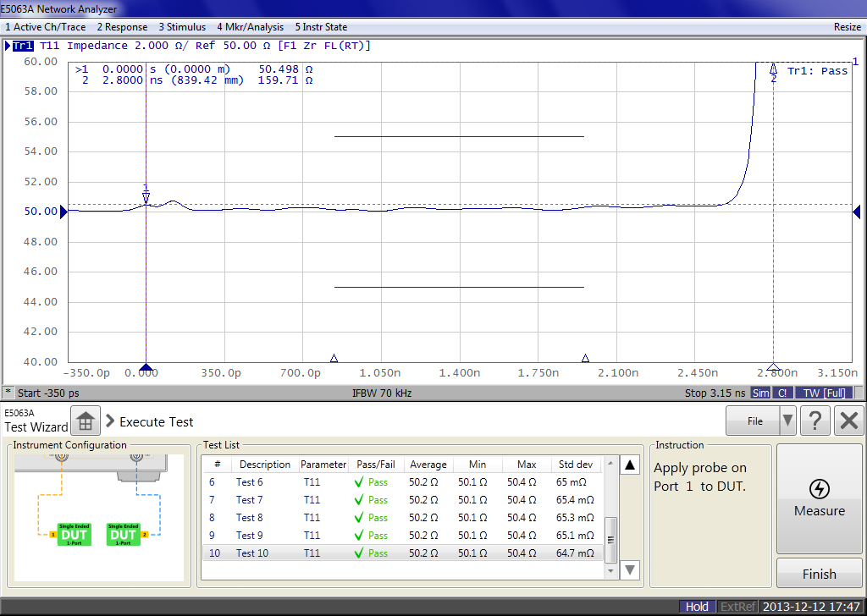
Task: Open the help question mark button
Action: [815, 421]
